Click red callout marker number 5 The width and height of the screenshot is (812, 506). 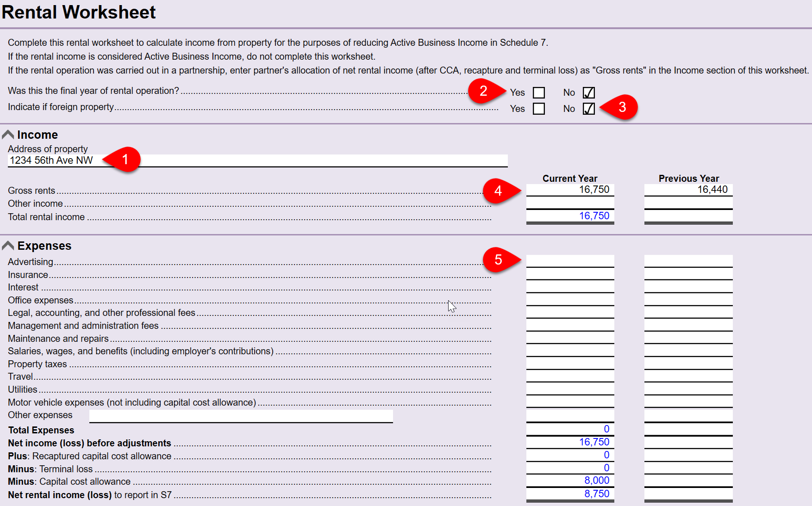click(498, 259)
